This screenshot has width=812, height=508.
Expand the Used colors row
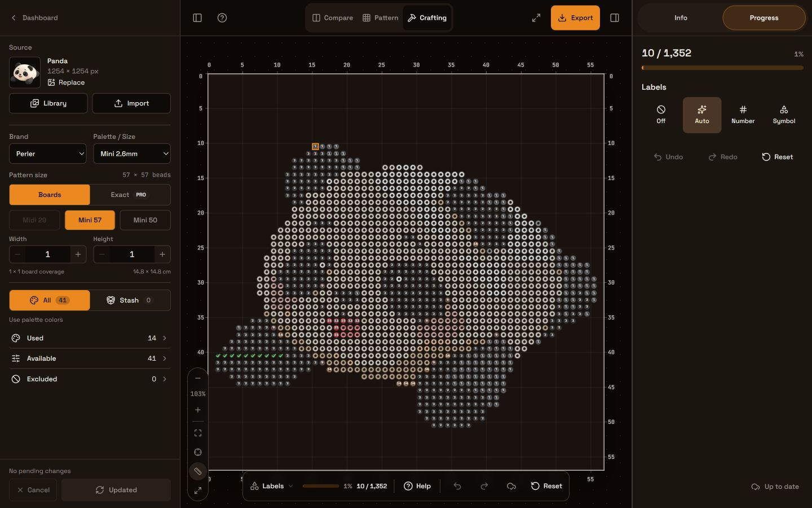click(x=90, y=338)
